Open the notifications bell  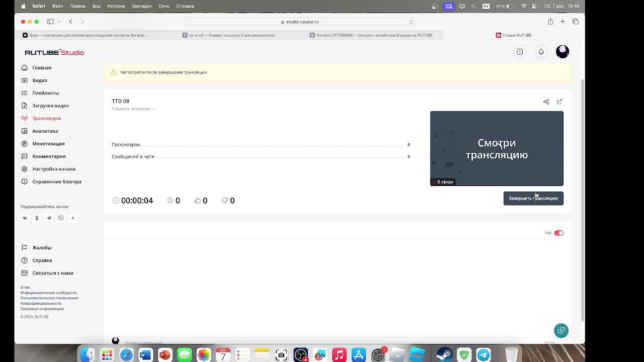tap(541, 51)
